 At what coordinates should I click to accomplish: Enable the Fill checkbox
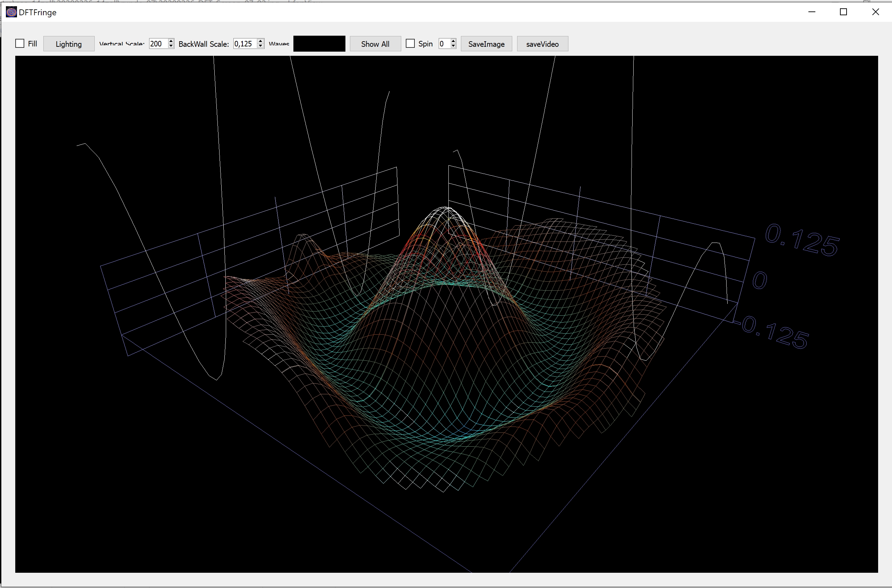(20, 44)
